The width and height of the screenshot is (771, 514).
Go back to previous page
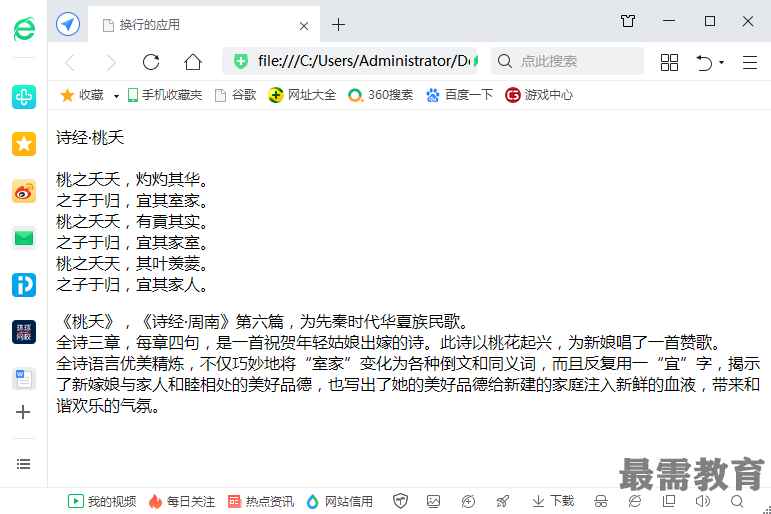[70, 62]
